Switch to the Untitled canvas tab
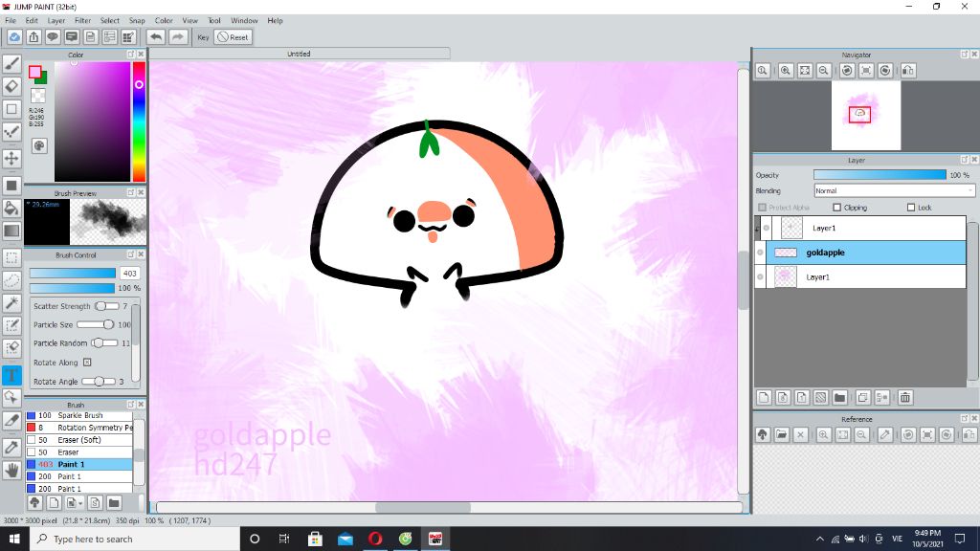Image resolution: width=980 pixels, height=551 pixels. coord(299,54)
